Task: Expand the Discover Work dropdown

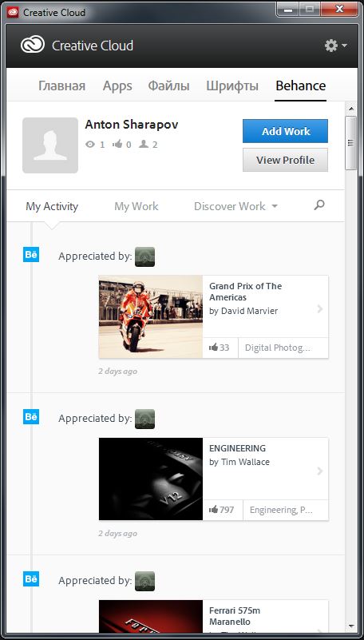Action: (x=235, y=206)
